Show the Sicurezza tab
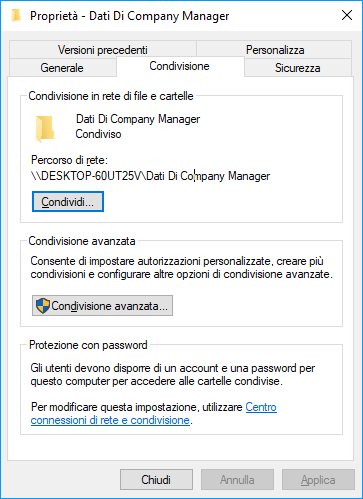 [x=298, y=68]
